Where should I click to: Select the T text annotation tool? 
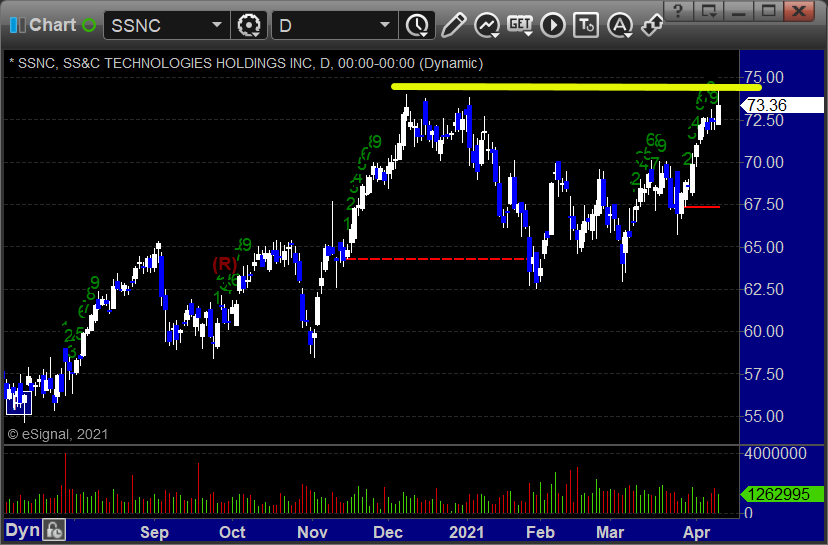(586, 25)
